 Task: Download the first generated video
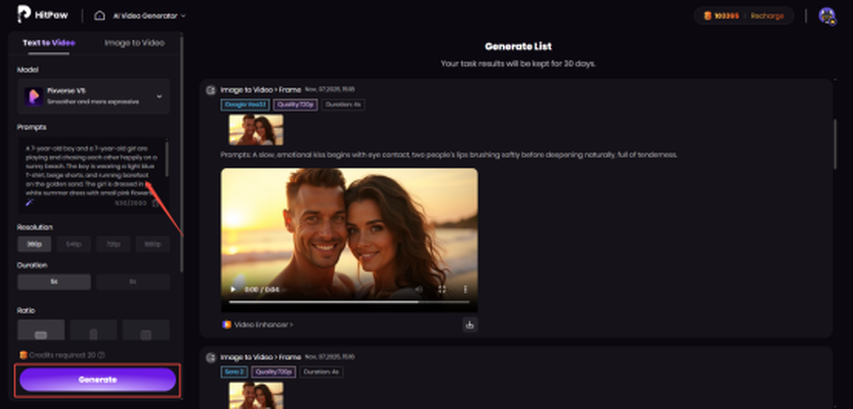pos(470,325)
